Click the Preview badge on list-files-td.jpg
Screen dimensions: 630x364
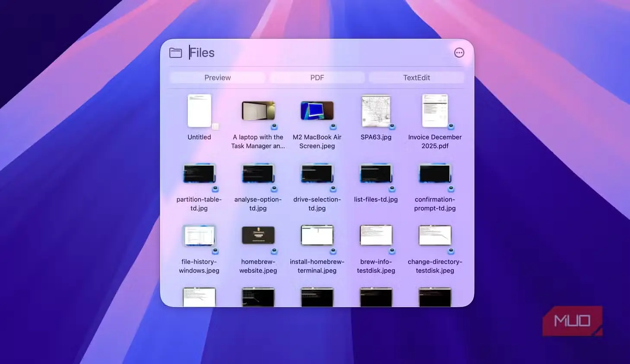(392, 189)
